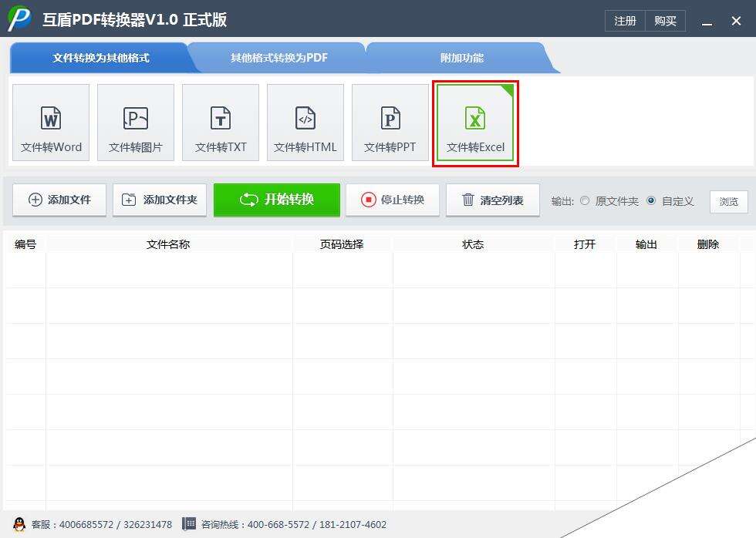Click the app logo in title bar

(19, 18)
